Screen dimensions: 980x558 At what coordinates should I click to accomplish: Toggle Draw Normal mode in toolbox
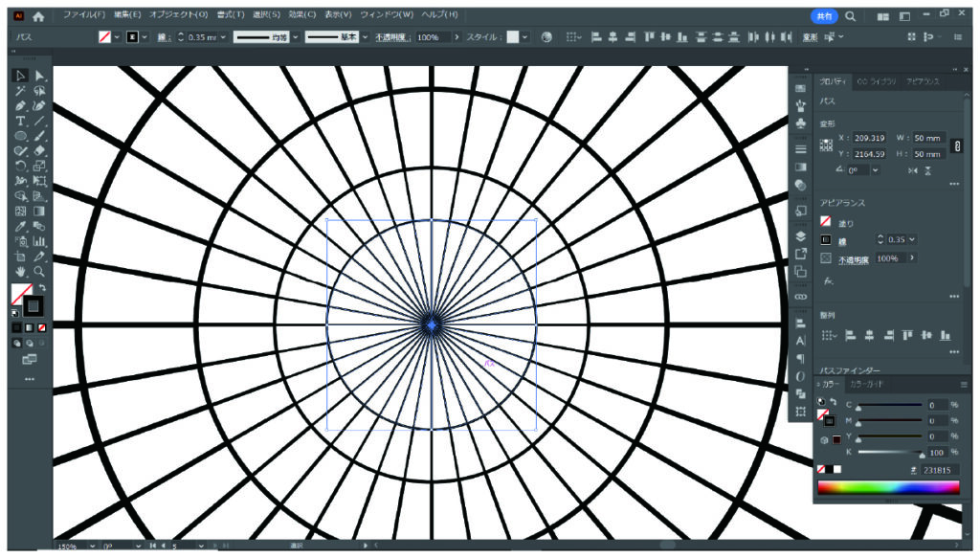17,343
